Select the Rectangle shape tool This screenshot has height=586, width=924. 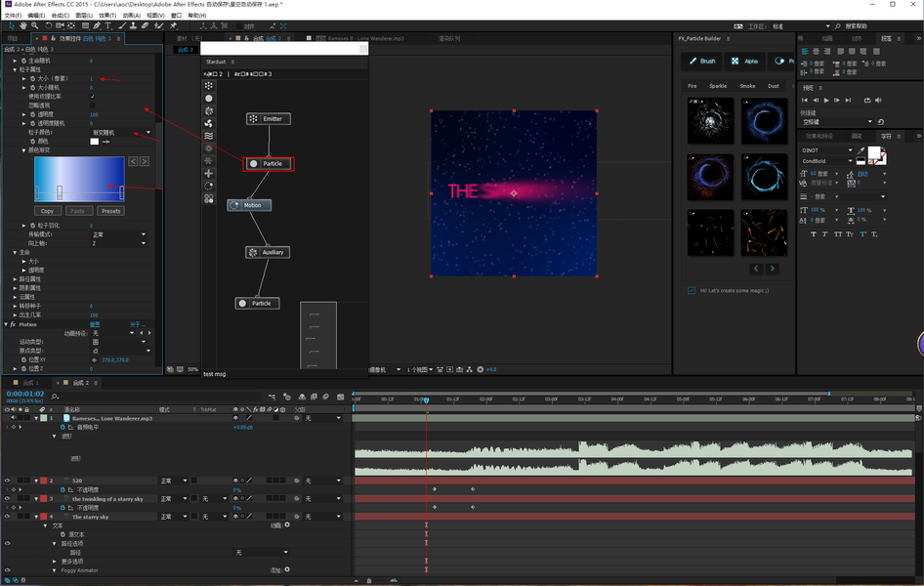coord(85,26)
